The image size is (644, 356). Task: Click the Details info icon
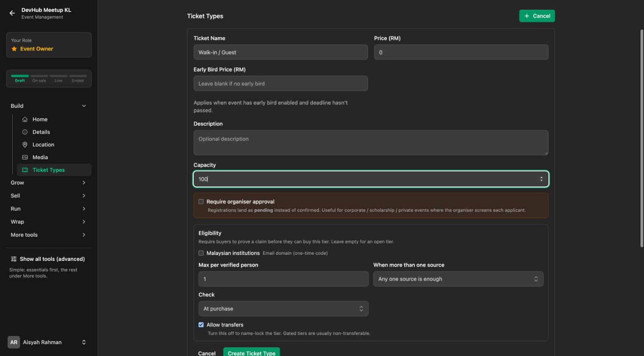25,132
